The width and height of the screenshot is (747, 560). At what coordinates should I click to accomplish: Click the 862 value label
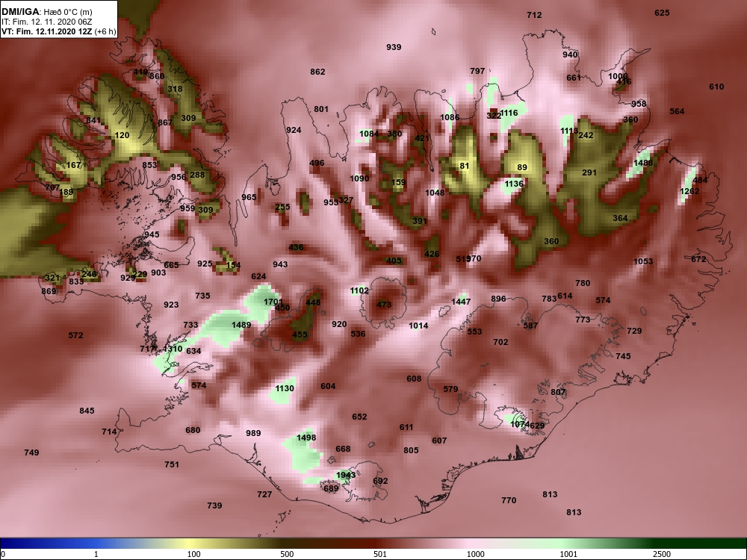(317, 72)
